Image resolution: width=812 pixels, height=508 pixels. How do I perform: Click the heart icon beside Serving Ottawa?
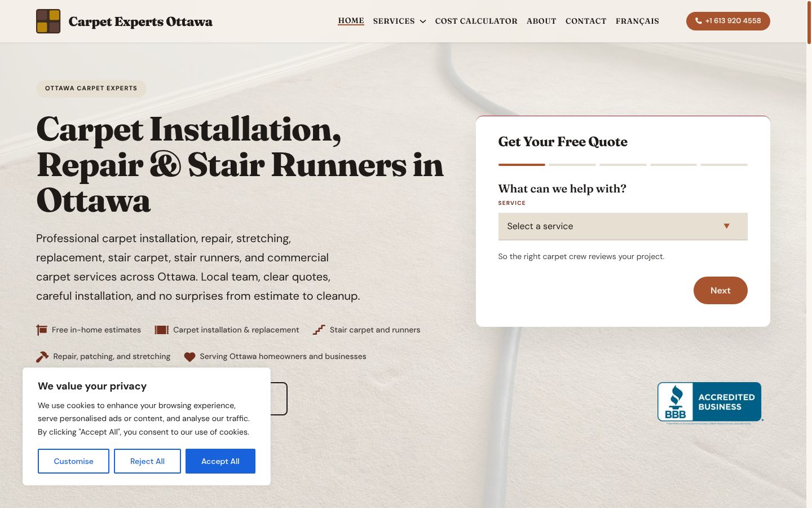tap(189, 357)
